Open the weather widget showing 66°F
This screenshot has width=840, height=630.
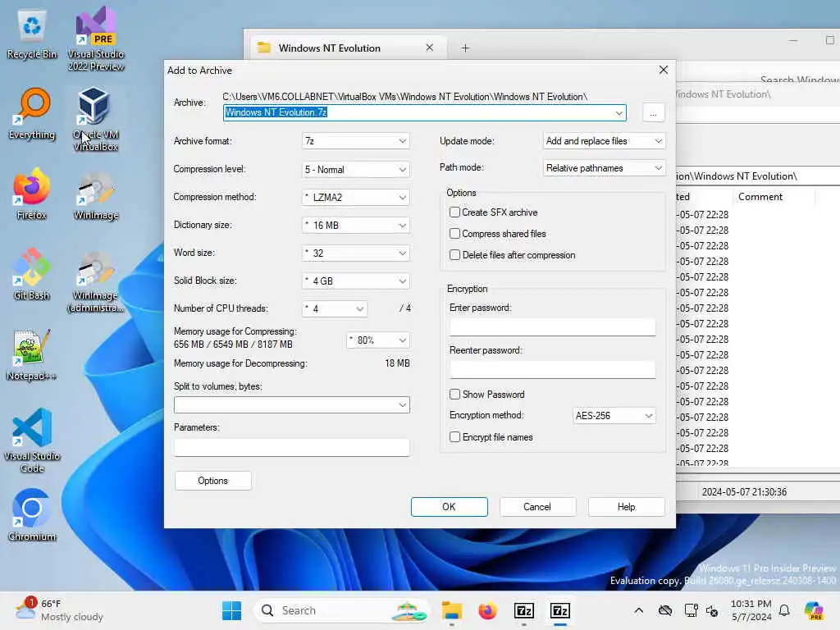[60, 610]
